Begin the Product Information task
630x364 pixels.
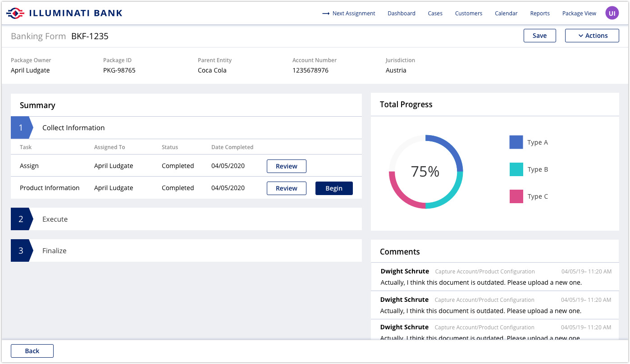coord(334,188)
